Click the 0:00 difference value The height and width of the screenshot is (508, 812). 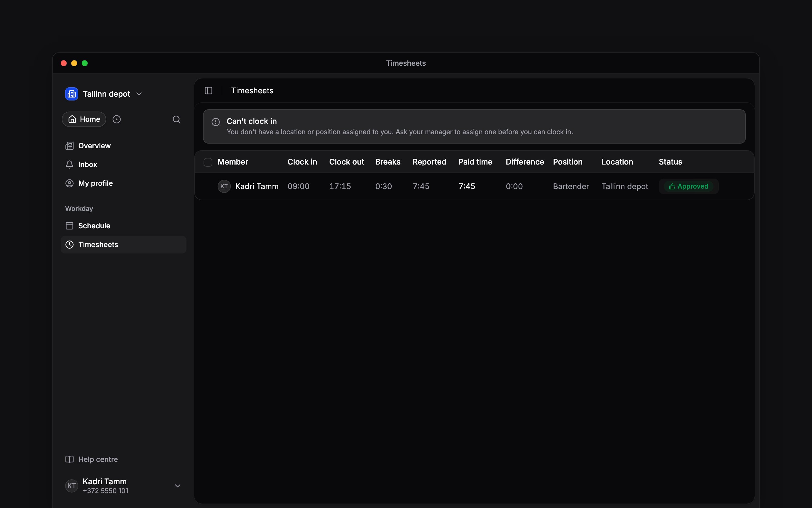click(x=514, y=186)
